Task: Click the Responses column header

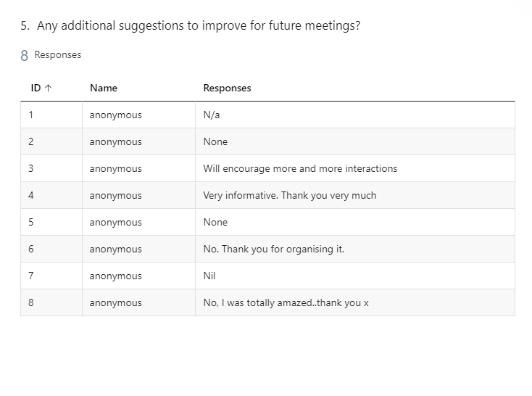Action: tap(227, 88)
